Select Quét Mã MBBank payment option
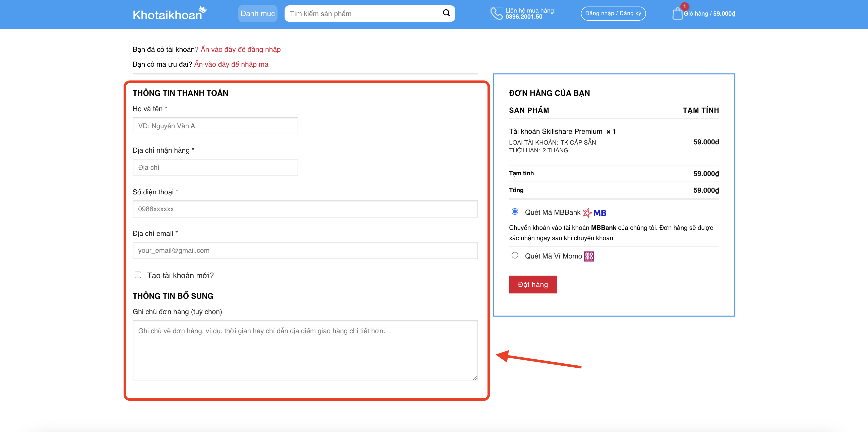The height and width of the screenshot is (432, 868). coord(515,212)
